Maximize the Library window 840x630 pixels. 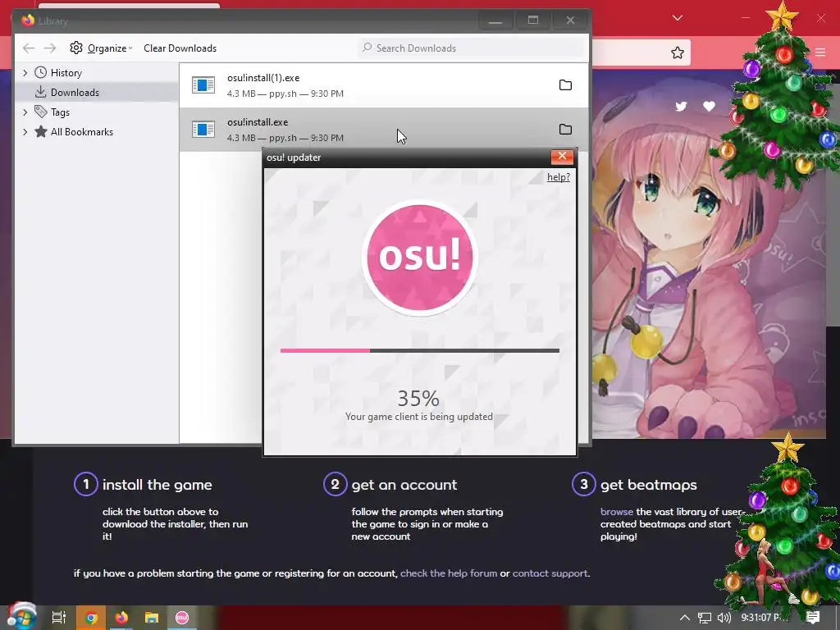533,21
